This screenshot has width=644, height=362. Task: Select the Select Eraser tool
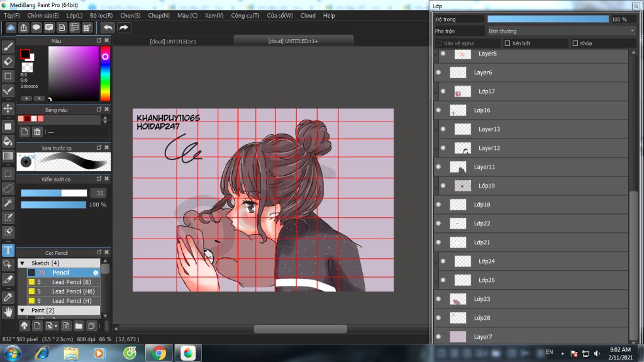tap(8, 232)
